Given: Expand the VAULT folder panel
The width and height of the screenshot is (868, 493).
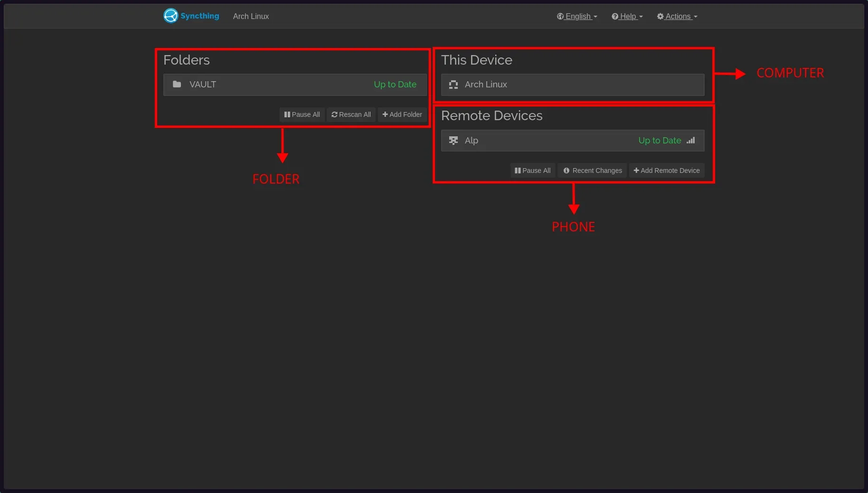Looking at the screenshot, I should (295, 85).
